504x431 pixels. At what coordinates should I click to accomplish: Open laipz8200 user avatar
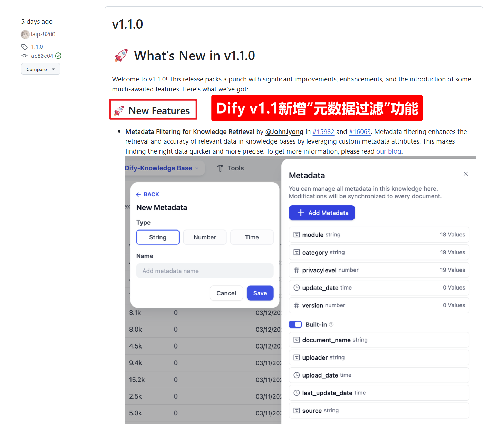(x=25, y=34)
